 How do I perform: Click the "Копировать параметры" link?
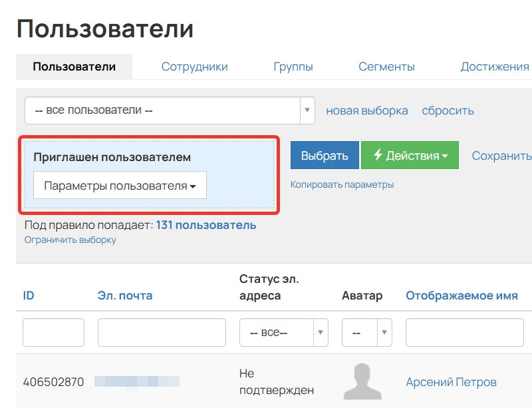click(x=344, y=184)
